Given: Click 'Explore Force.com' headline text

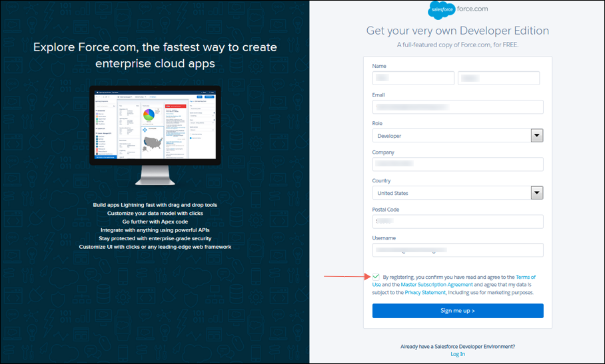Looking at the screenshot, I should (155, 55).
